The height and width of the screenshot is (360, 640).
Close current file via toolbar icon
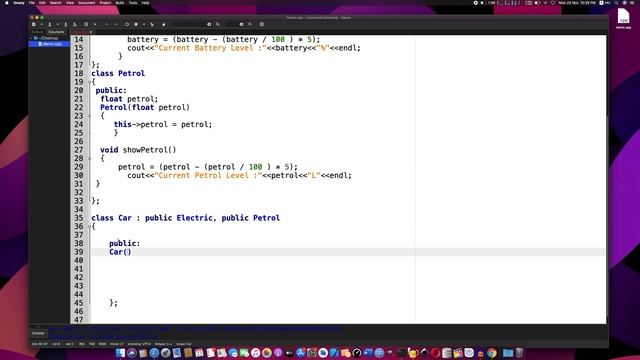coord(95,24)
